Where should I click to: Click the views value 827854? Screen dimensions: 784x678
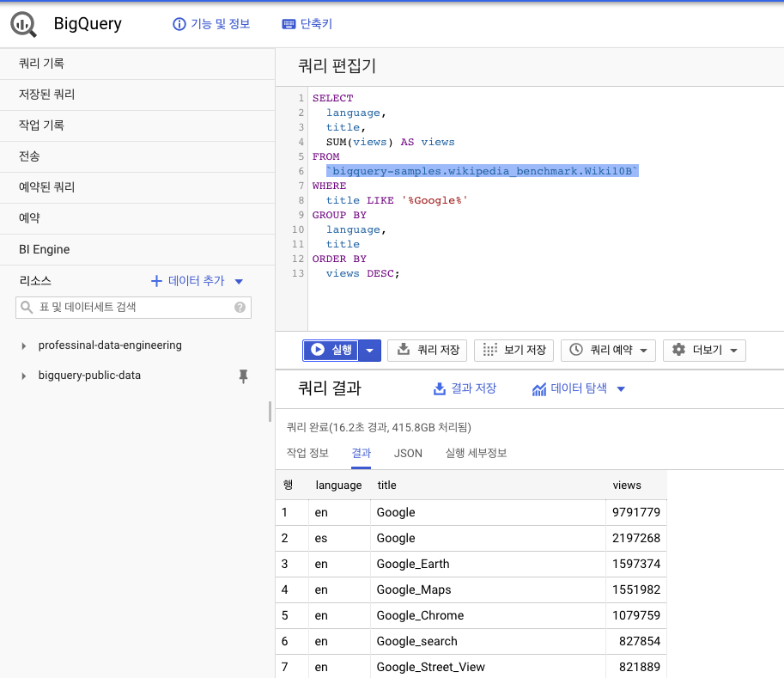point(640,641)
